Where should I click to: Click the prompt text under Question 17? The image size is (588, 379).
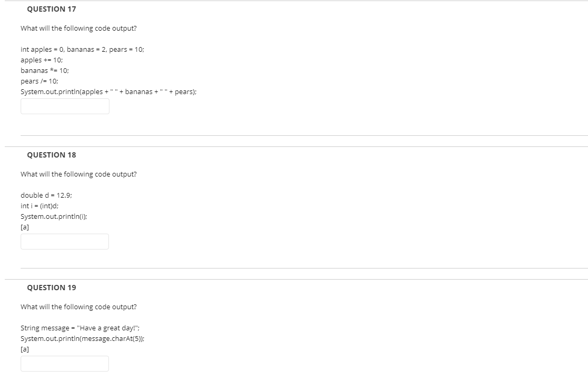79,28
